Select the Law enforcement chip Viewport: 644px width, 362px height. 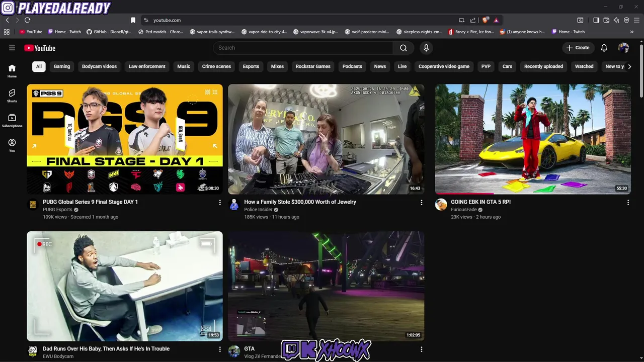coord(147,66)
